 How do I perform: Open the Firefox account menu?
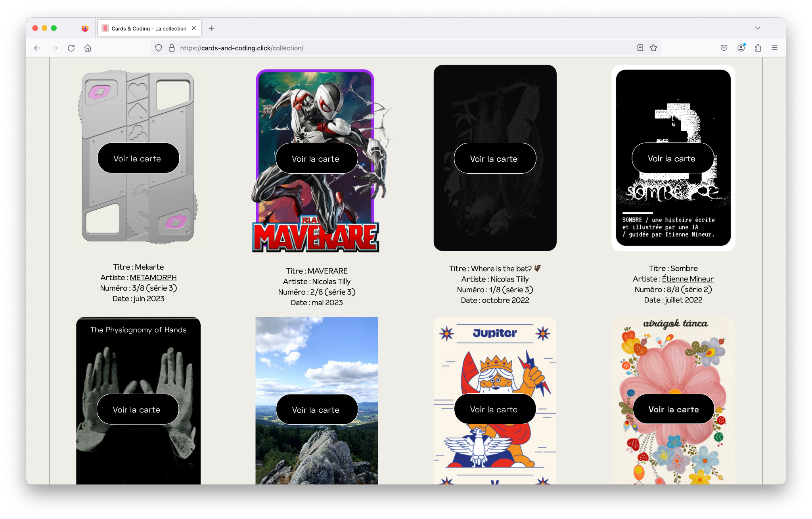point(741,48)
